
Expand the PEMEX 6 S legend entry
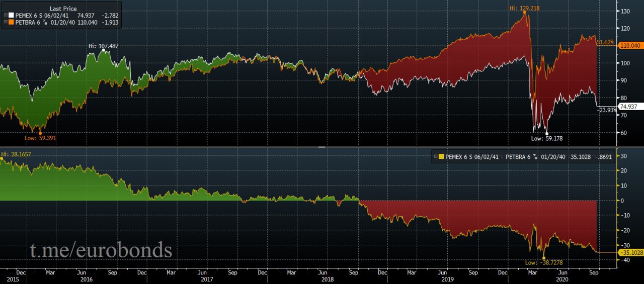pyautogui.click(x=5, y=16)
